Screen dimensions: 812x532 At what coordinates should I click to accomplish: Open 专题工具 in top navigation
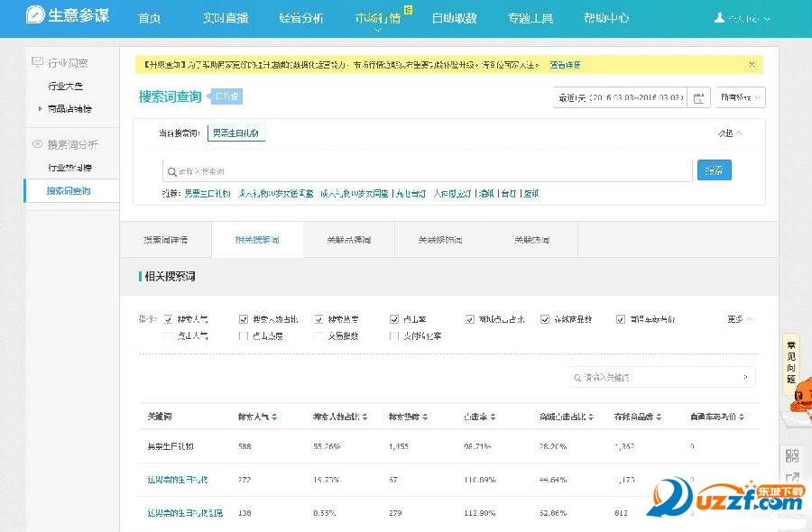(531, 18)
